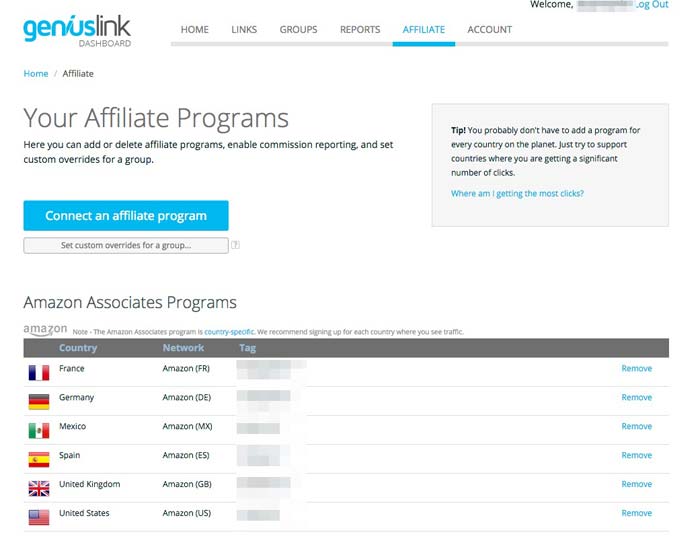Click the 'Affiliate' breadcrumb text
Viewport: 700px width, 553px height.
click(x=78, y=74)
